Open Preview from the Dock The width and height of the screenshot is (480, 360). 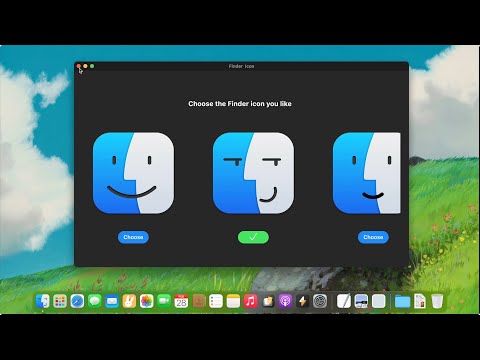tap(361, 301)
